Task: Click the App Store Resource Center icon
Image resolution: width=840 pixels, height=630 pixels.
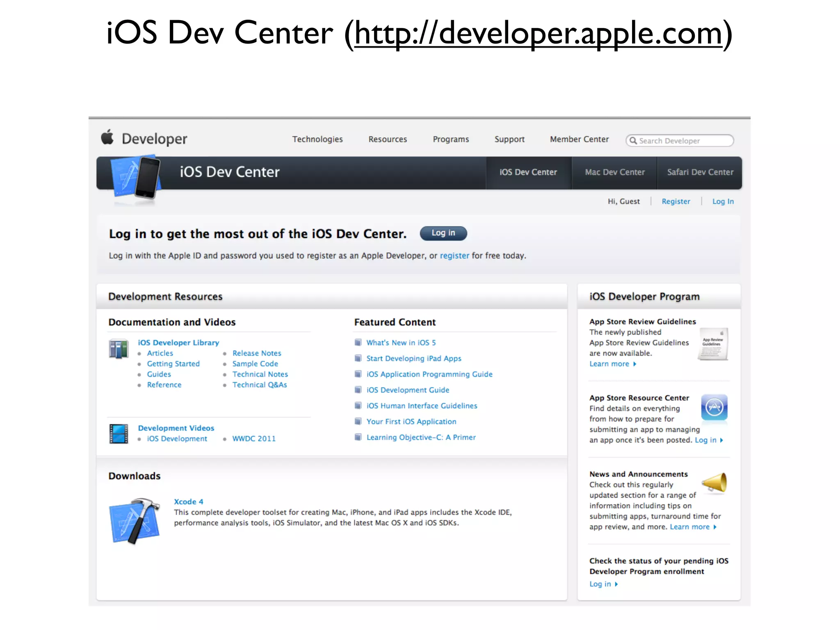Action: pyautogui.click(x=714, y=407)
